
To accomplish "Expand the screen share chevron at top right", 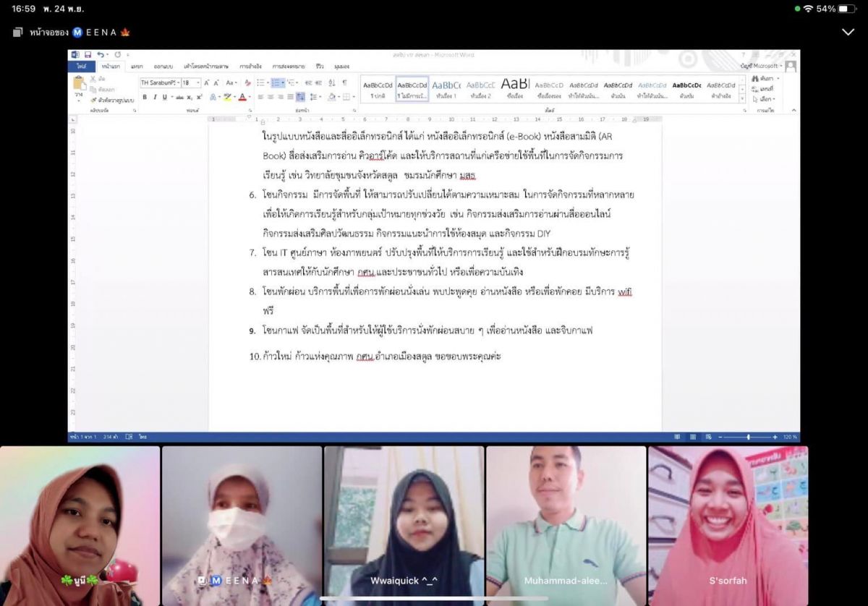I will 848,33.
